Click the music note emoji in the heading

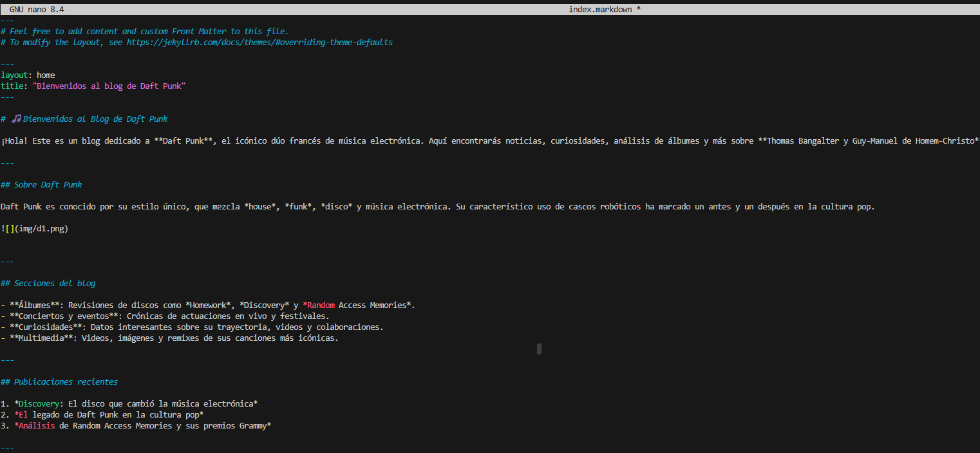coord(17,119)
